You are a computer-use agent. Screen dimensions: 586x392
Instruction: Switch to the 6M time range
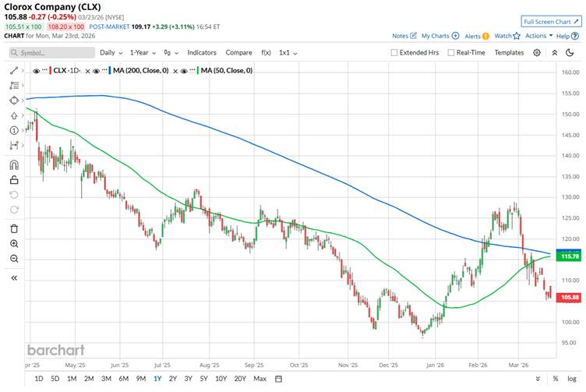click(123, 379)
